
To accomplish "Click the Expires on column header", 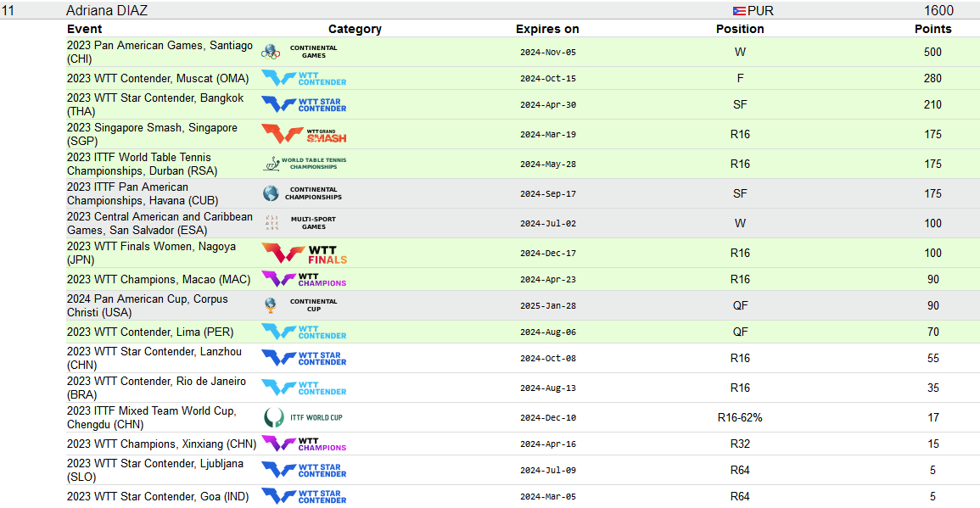I will [547, 29].
